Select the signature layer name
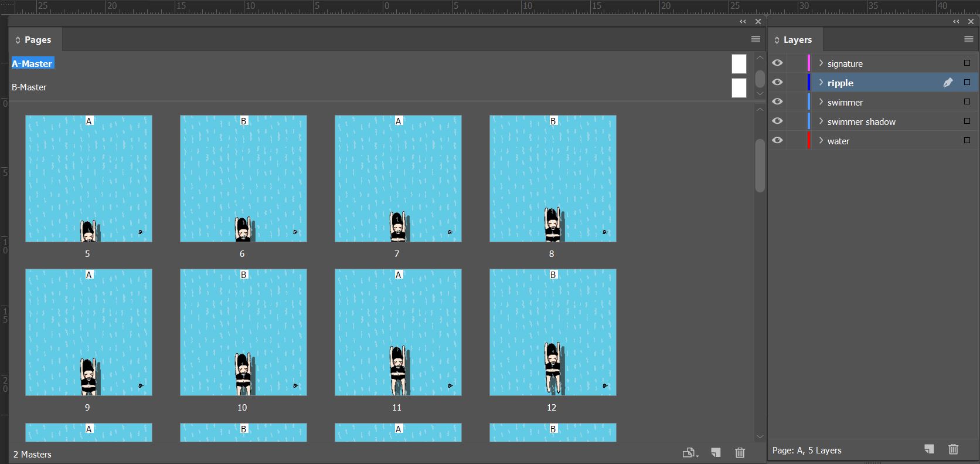 (x=845, y=63)
